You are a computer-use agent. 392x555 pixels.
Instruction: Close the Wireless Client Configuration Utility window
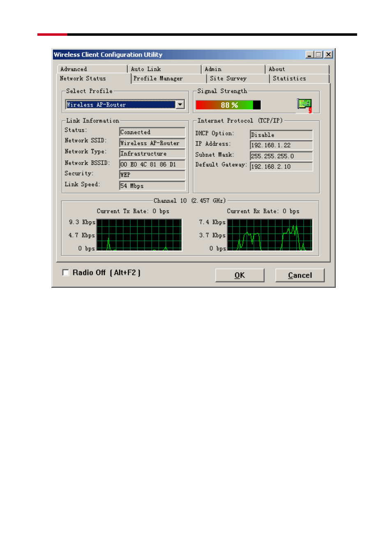pos(329,54)
